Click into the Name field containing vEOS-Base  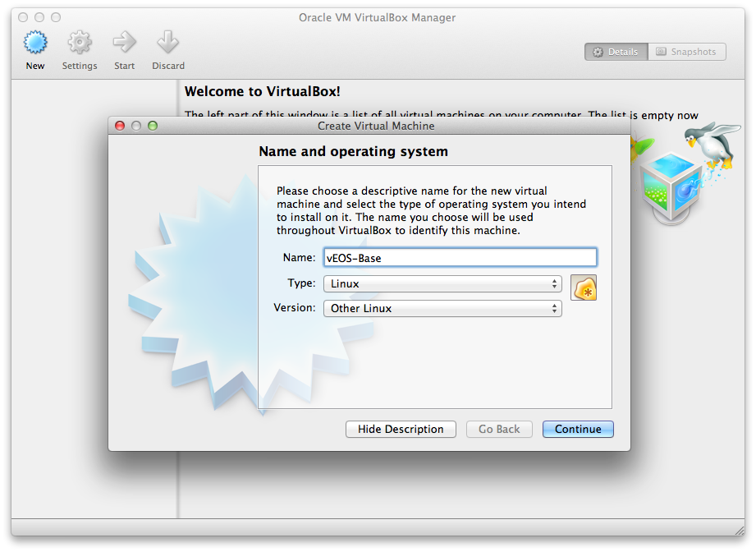point(460,258)
